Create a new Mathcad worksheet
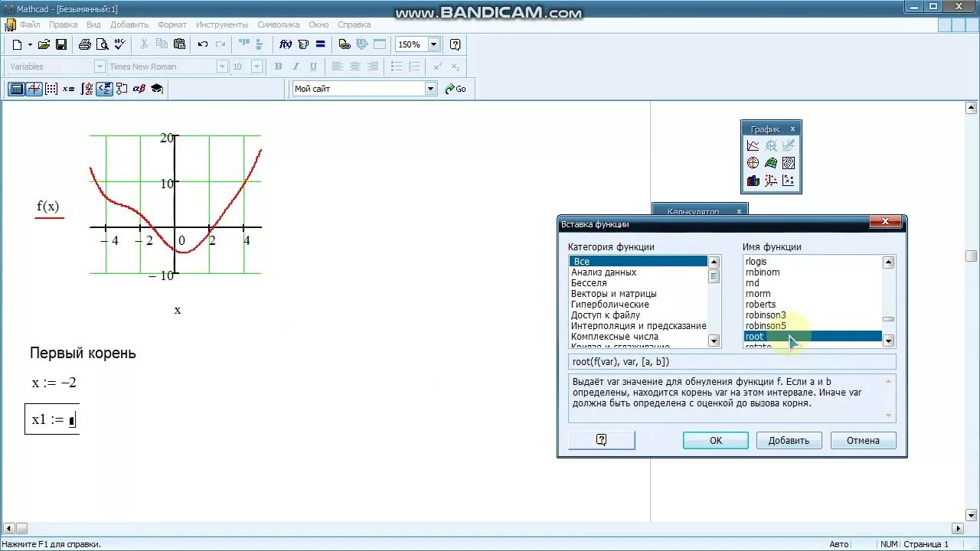Viewport: 980px width, 551px height. coord(17,44)
